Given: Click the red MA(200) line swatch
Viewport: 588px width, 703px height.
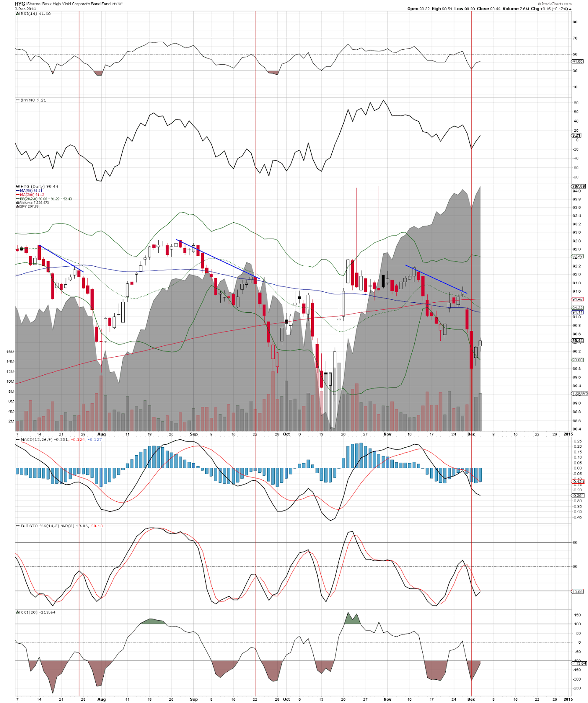Looking at the screenshot, I should coord(18,195).
